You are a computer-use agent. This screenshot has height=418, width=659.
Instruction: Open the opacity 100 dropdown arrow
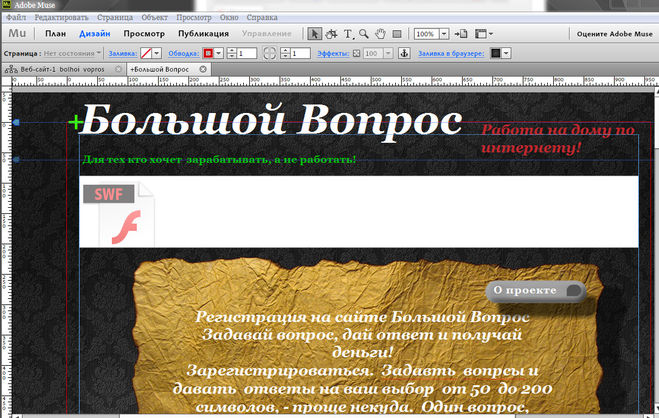388,53
